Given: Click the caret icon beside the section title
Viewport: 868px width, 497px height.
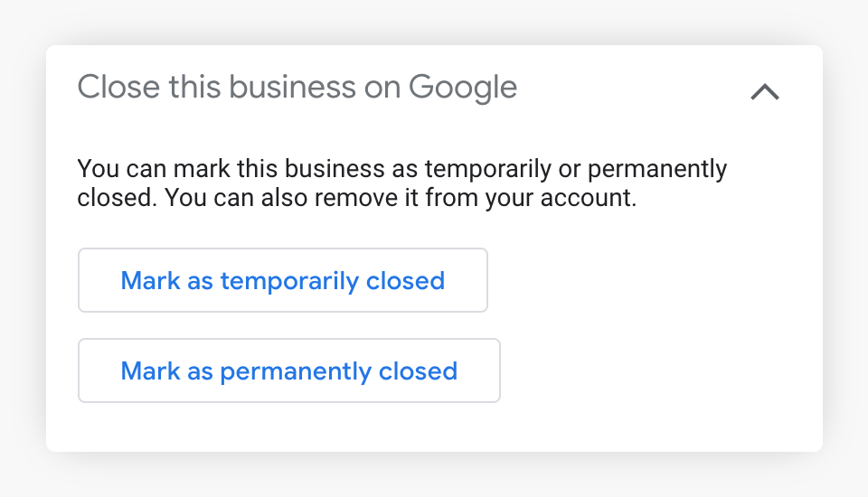Looking at the screenshot, I should point(764,91).
